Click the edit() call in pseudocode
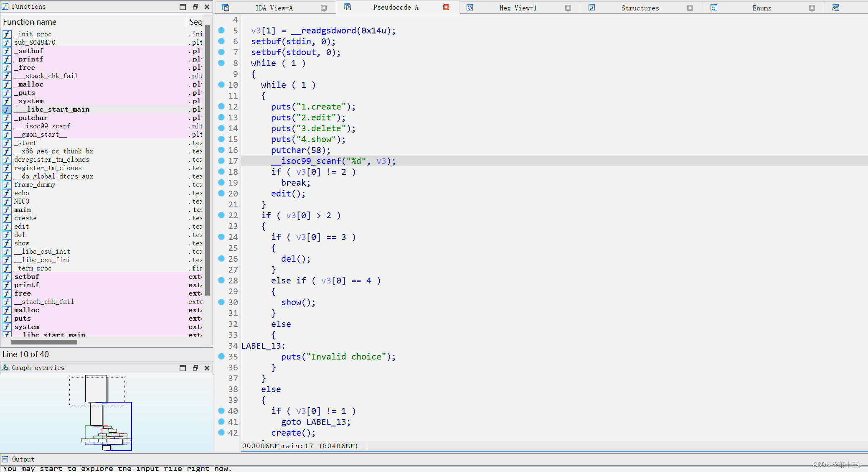Screen dimensions: 868x472 281,194
